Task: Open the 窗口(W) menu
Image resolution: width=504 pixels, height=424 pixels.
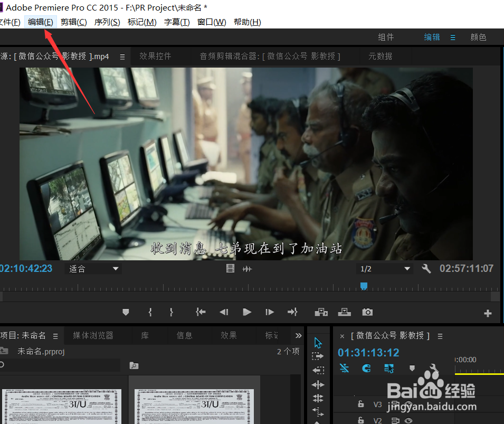Action: [x=212, y=22]
